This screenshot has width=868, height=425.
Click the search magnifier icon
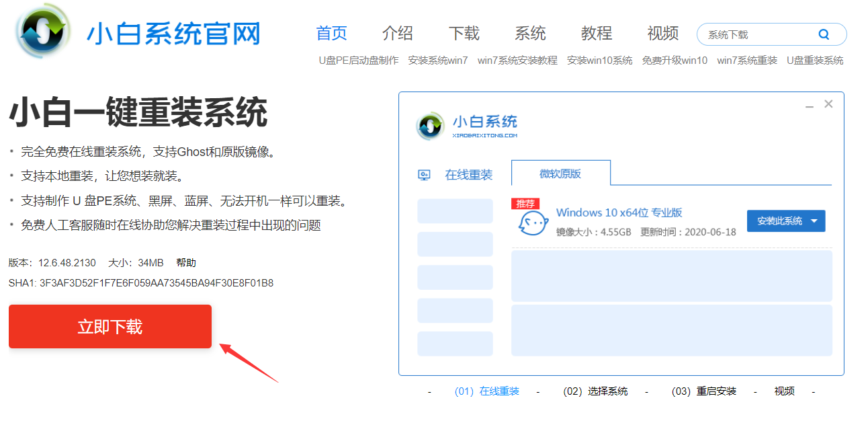(824, 34)
